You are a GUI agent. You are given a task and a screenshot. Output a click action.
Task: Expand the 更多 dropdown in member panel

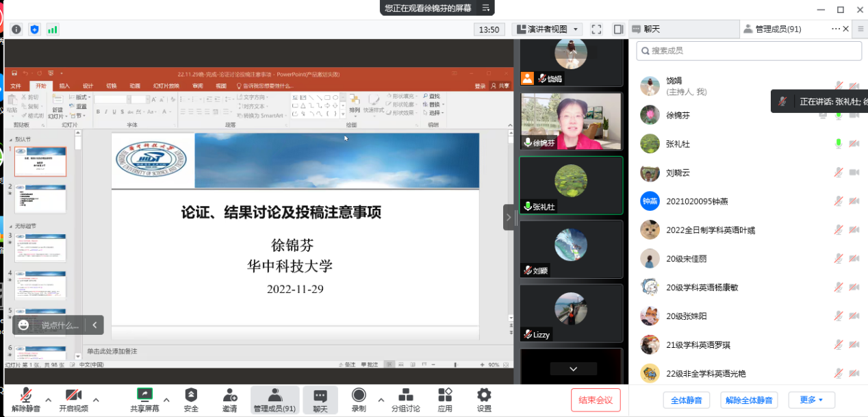click(811, 400)
